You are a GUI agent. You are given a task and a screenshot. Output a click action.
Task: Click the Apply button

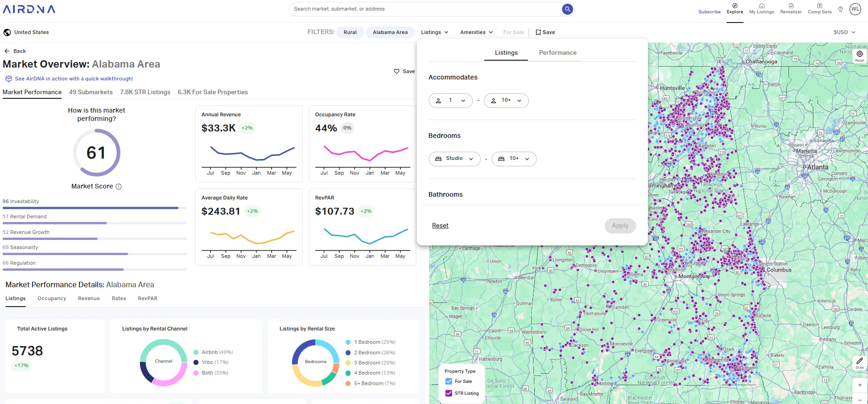pyautogui.click(x=620, y=226)
